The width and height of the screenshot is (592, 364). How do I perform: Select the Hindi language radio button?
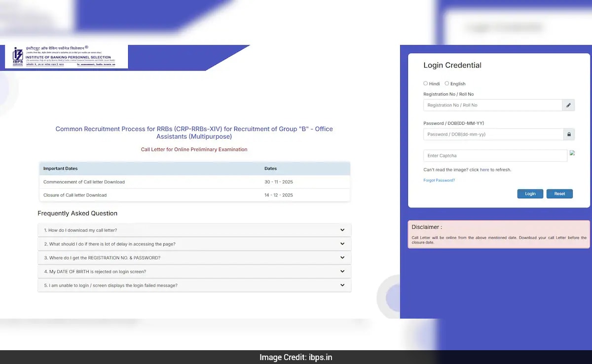(x=425, y=83)
